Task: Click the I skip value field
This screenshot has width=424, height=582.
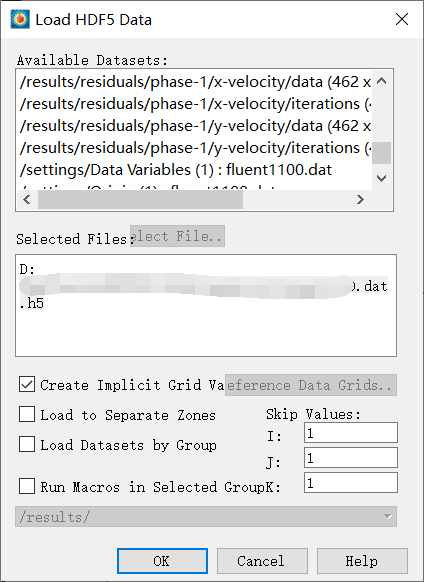Action: point(351,433)
